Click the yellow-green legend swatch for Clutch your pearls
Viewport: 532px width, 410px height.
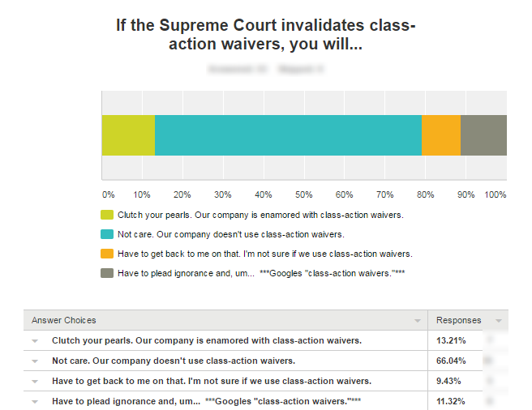coord(107,216)
